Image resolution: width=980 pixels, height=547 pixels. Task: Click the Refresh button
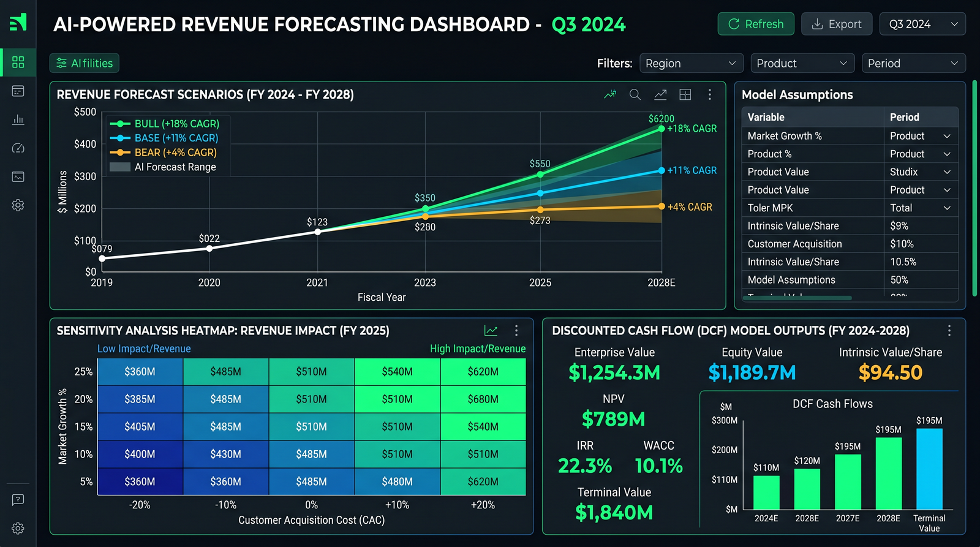tap(756, 24)
